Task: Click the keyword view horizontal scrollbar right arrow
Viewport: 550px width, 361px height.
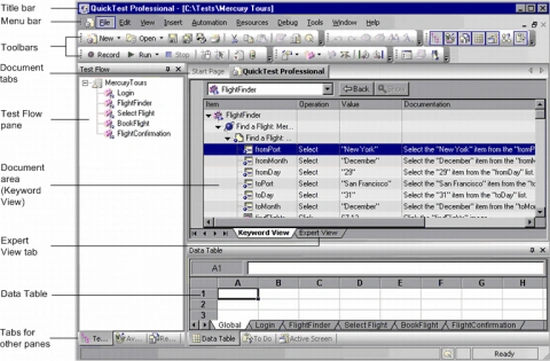Action: pos(530,222)
